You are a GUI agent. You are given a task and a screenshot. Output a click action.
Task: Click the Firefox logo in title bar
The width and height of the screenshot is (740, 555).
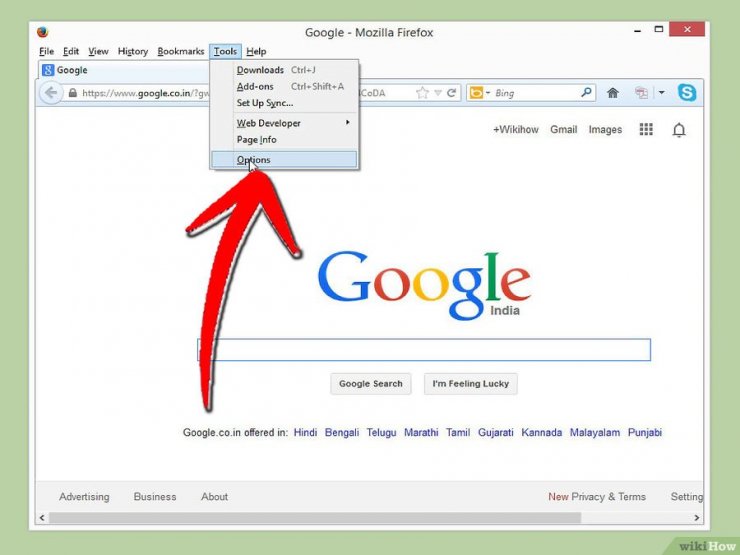[42, 32]
